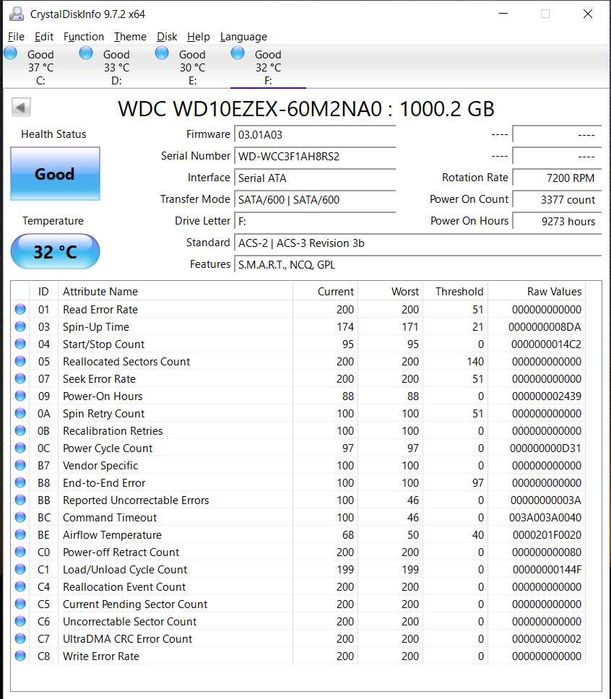Click the status icon for Reallocation Event Count

point(20,587)
